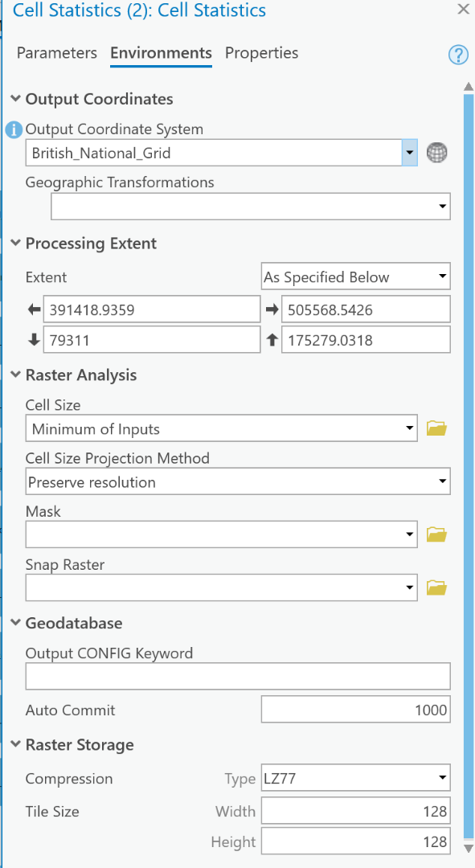
Task: Open the Cell Size Projection Method dropdown
Action: click(238, 481)
